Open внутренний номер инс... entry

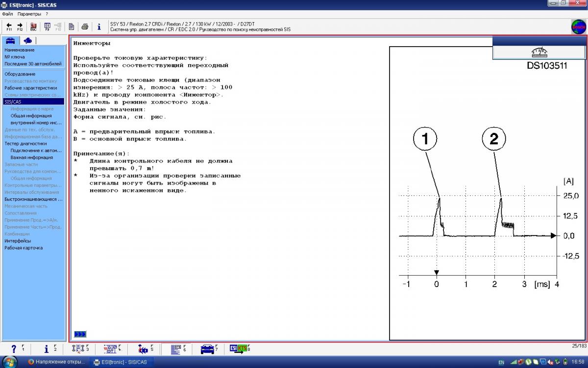36,123
